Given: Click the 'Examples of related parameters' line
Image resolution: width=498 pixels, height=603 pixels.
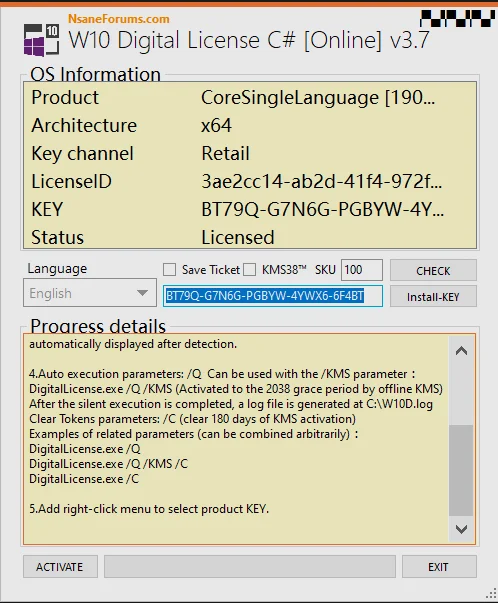Looking at the screenshot, I should click(x=193, y=434).
